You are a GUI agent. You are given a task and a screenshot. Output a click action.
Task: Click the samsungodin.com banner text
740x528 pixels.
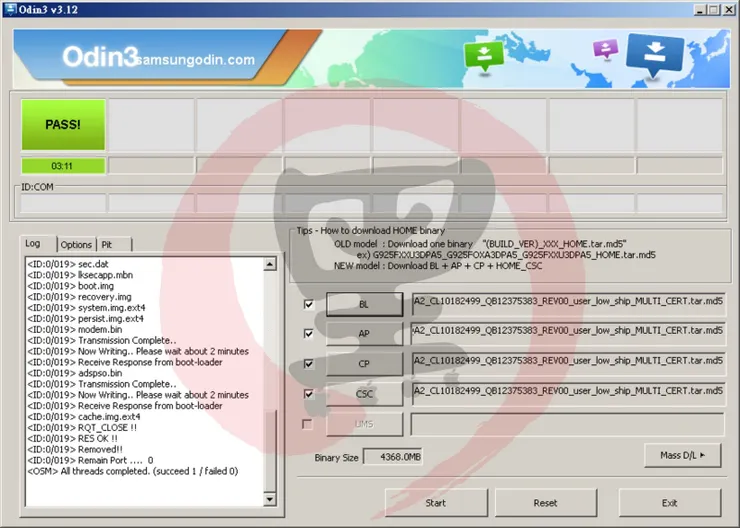click(195, 60)
